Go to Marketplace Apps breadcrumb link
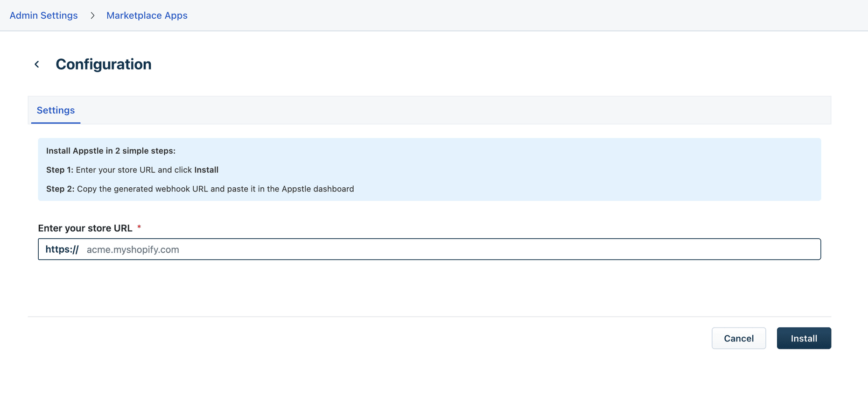The image size is (868, 397). 147,15
